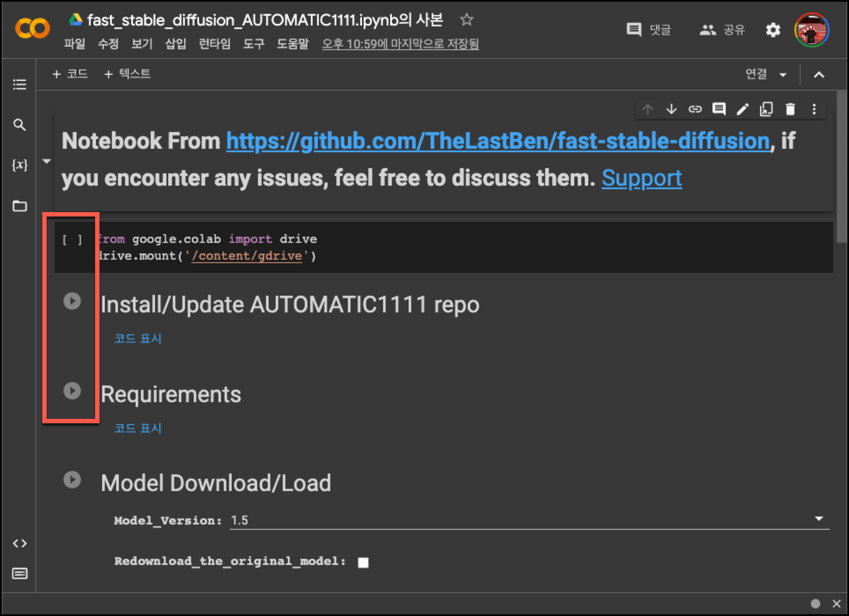849x616 pixels.
Task: Star the notebook title
Action: 466,19
